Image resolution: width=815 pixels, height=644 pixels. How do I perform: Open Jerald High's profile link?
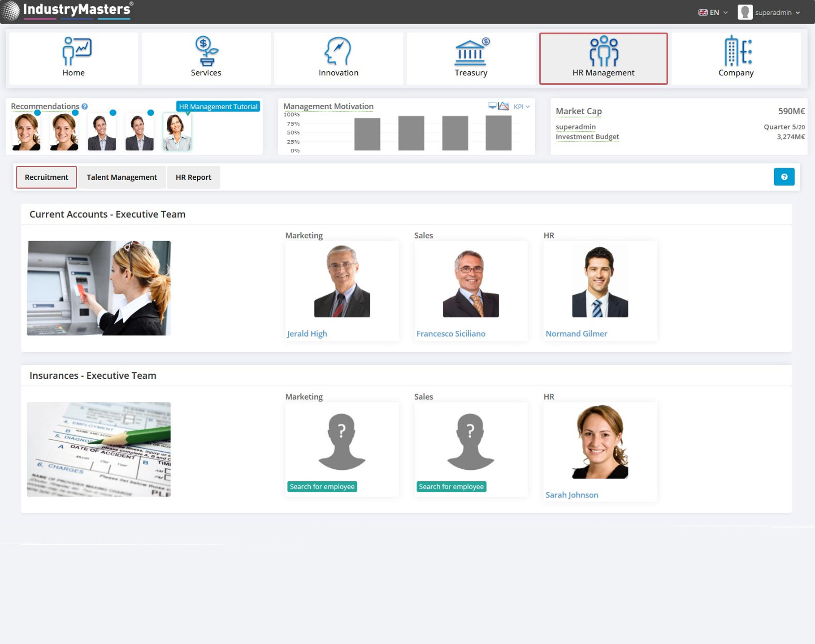[x=307, y=334]
